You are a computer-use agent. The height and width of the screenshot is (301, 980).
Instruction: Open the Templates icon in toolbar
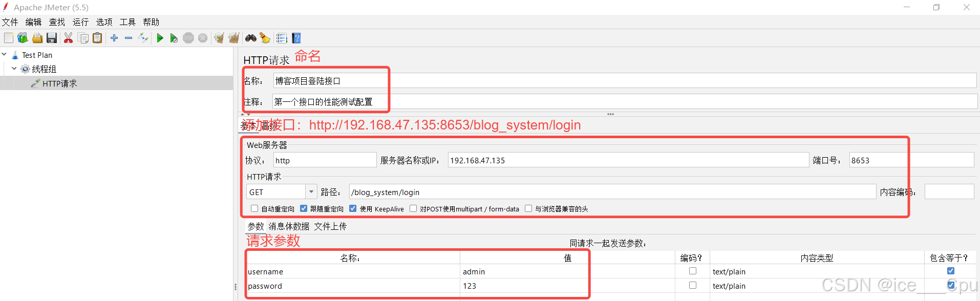coord(23,38)
